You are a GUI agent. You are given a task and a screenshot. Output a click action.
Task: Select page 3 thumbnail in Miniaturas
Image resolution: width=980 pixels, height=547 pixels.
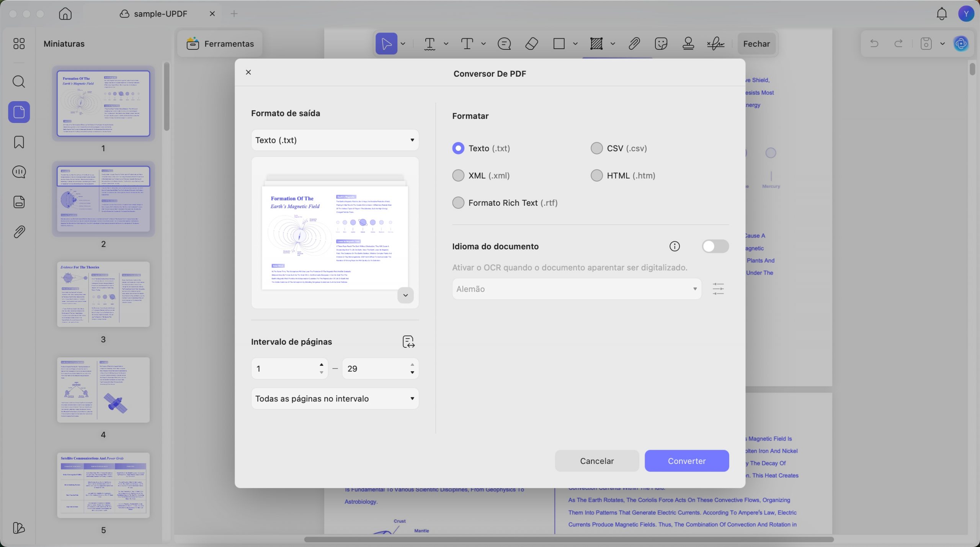(x=103, y=294)
